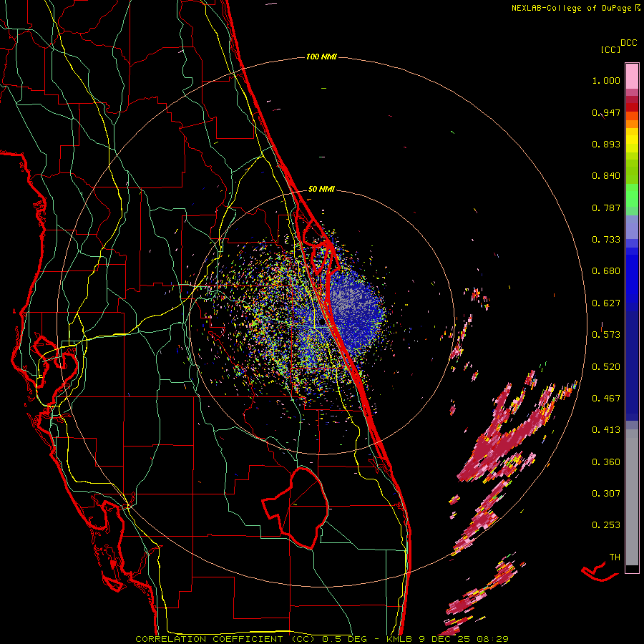Viewport: 644px width, 644px height.
Task: Click the 0.253 legend value
Action: [x=606, y=525]
